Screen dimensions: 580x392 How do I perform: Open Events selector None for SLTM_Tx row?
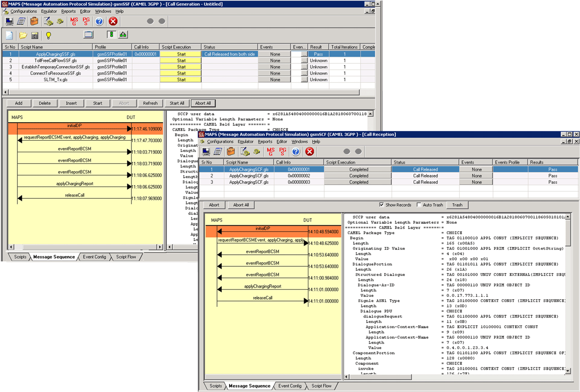click(x=275, y=80)
